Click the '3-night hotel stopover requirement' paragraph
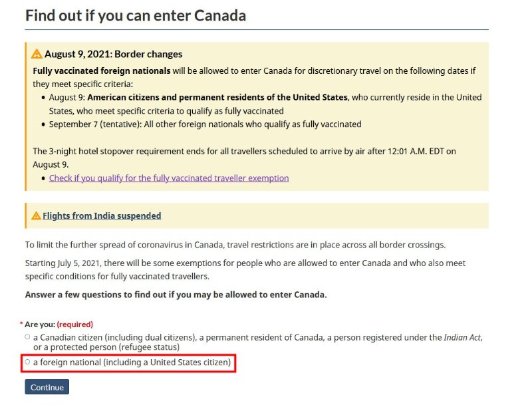 coord(244,158)
